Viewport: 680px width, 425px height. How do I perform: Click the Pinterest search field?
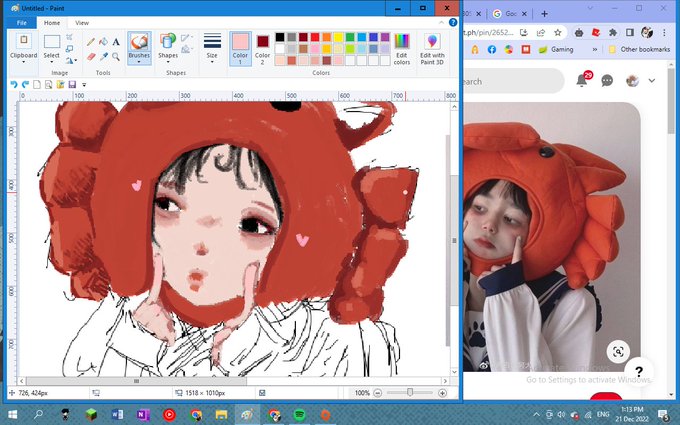coord(513,81)
